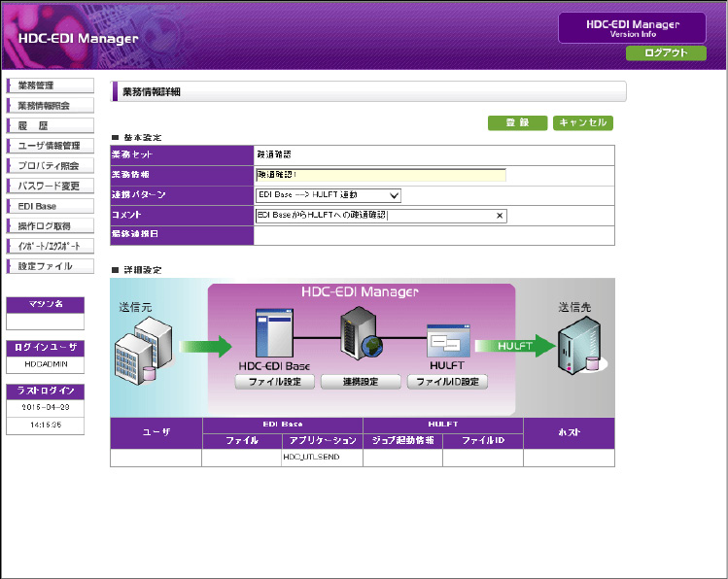Select 業務情報照会 from the sidebar
Image resolution: width=728 pixels, height=579 pixels.
pos(50,105)
